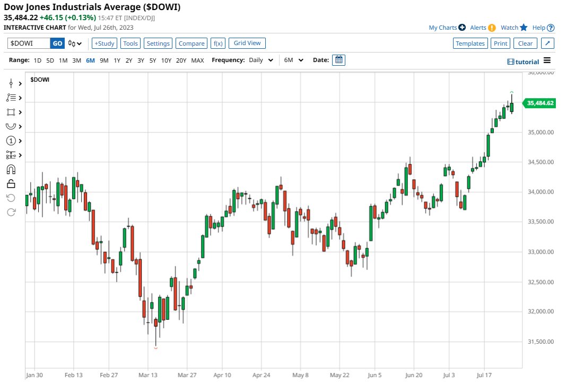Click the Help question mark icon
Viewport: 566px width, 392px height.
pyautogui.click(x=551, y=28)
